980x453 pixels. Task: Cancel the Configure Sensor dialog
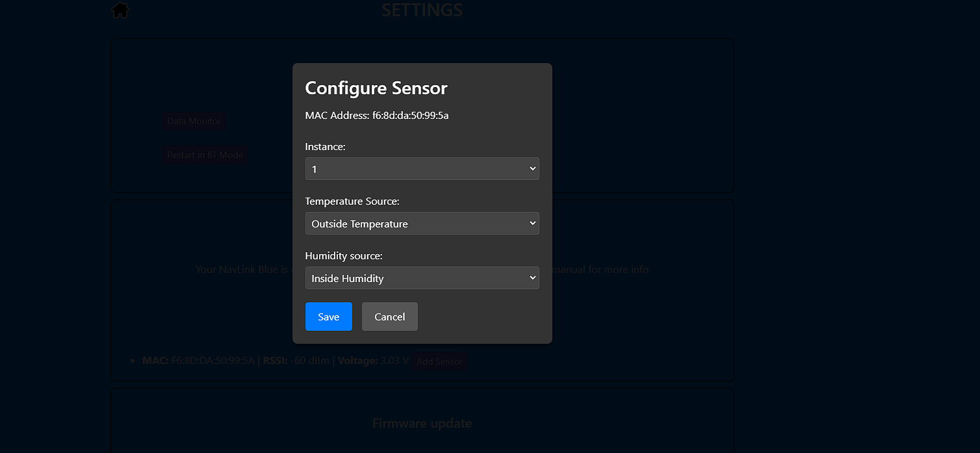click(x=389, y=317)
